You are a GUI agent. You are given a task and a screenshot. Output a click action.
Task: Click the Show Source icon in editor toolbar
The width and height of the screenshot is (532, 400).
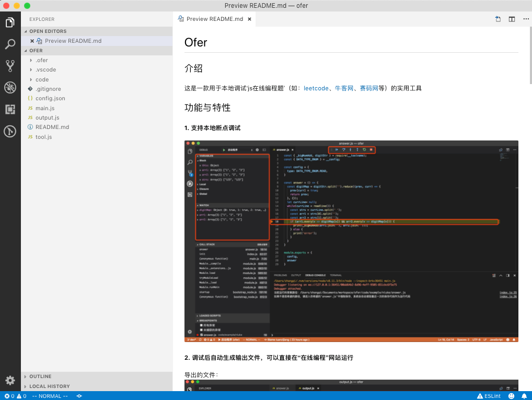point(498,19)
